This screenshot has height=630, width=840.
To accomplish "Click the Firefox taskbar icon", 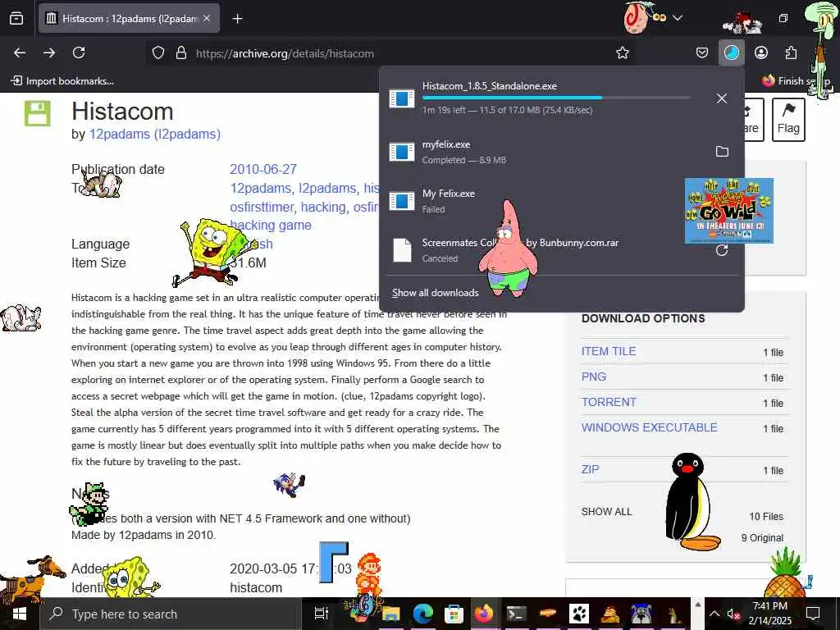I will click(484, 614).
